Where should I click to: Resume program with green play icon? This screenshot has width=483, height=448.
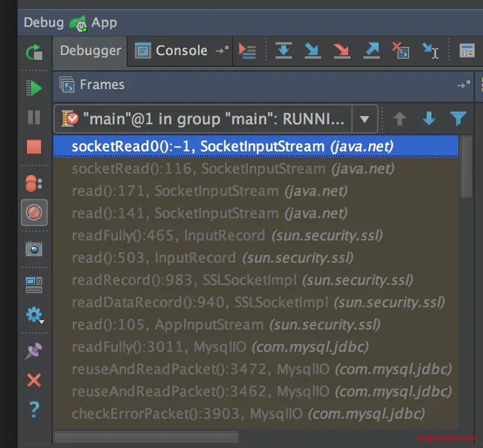click(x=34, y=88)
